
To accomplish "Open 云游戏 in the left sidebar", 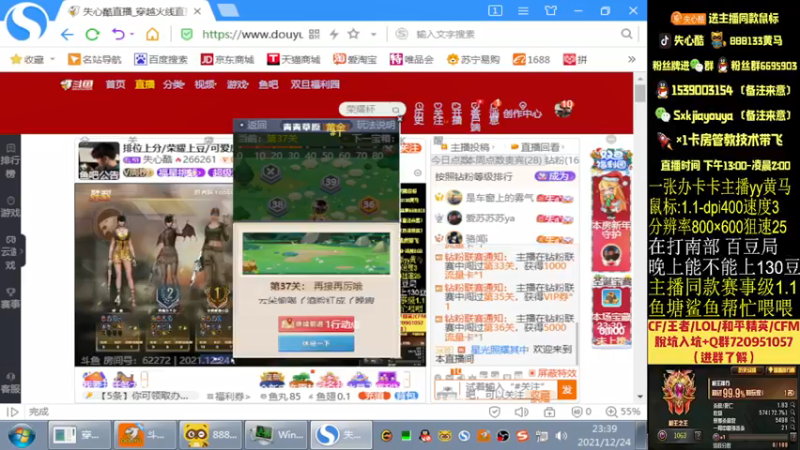I will tap(10, 252).
